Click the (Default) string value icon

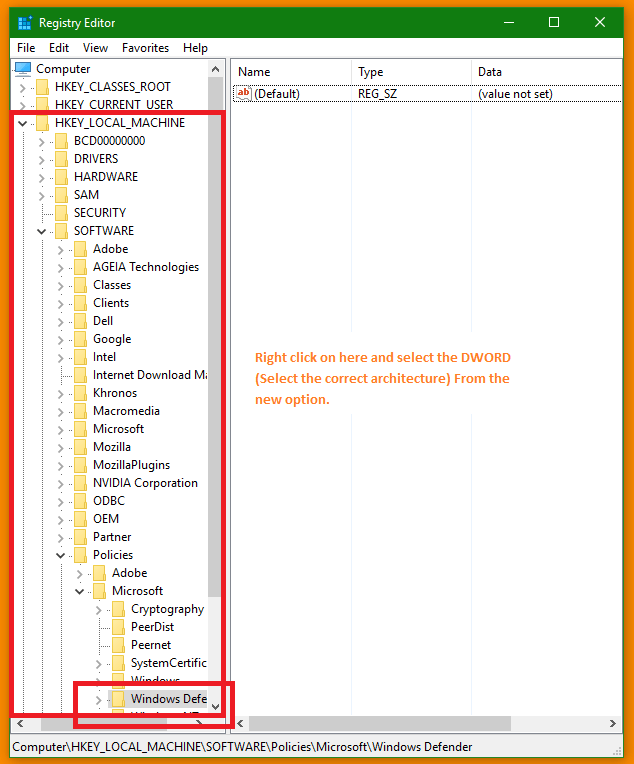click(243, 94)
